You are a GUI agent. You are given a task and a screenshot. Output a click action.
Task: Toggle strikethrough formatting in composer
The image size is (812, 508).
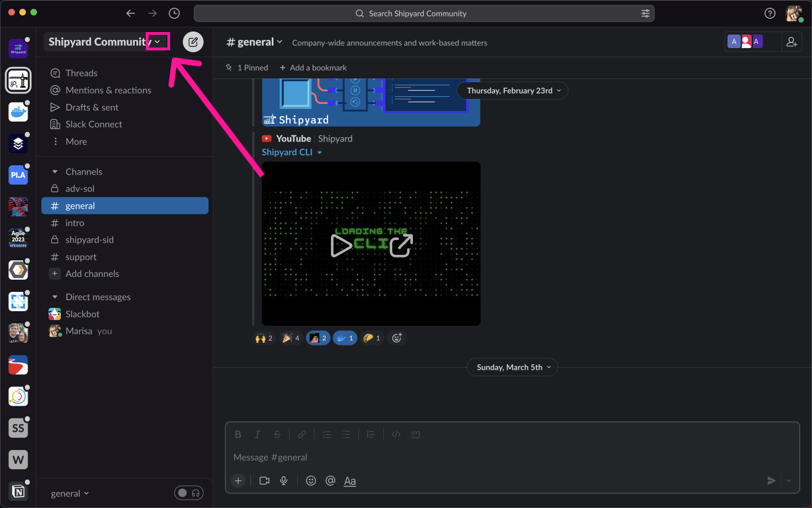tap(277, 434)
